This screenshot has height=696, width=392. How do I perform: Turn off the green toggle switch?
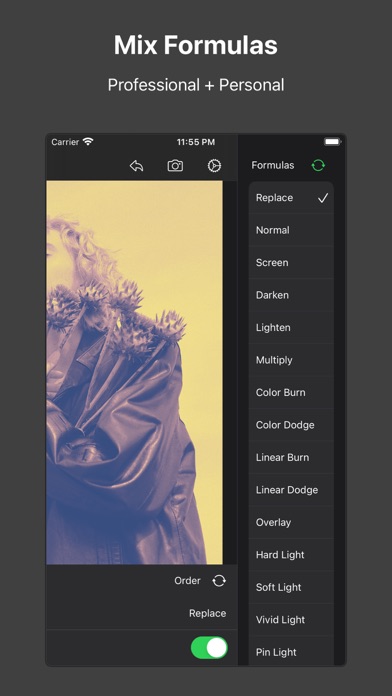click(x=209, y=648)
